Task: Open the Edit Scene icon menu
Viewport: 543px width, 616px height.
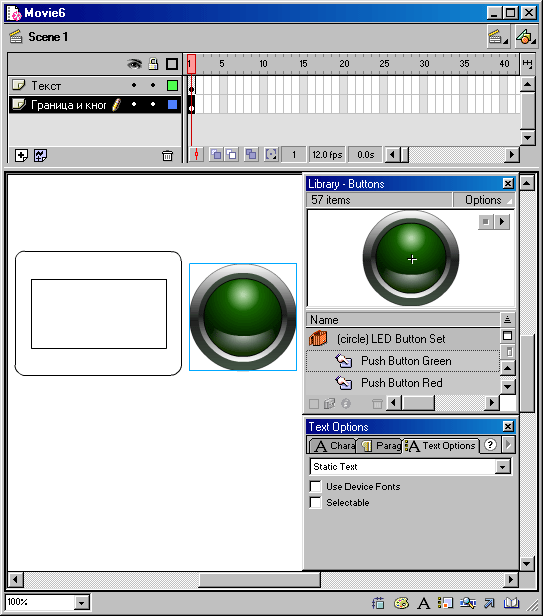Action: click(x=498, y=37)
